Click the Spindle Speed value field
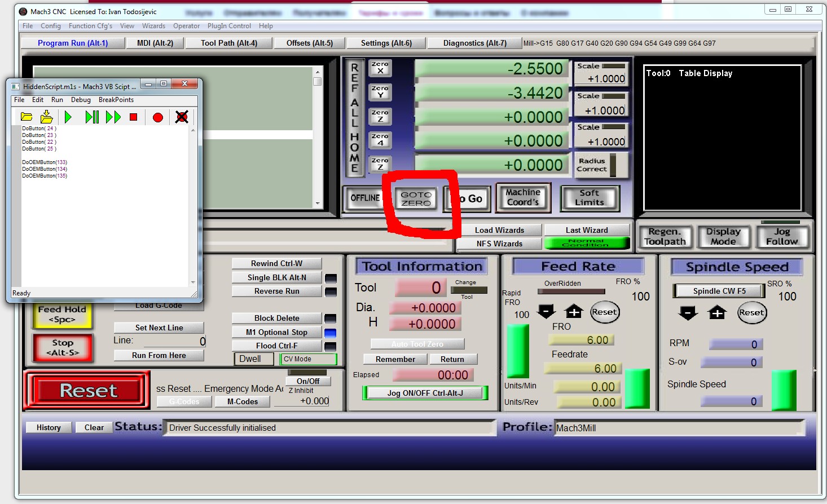 point(732,401)
